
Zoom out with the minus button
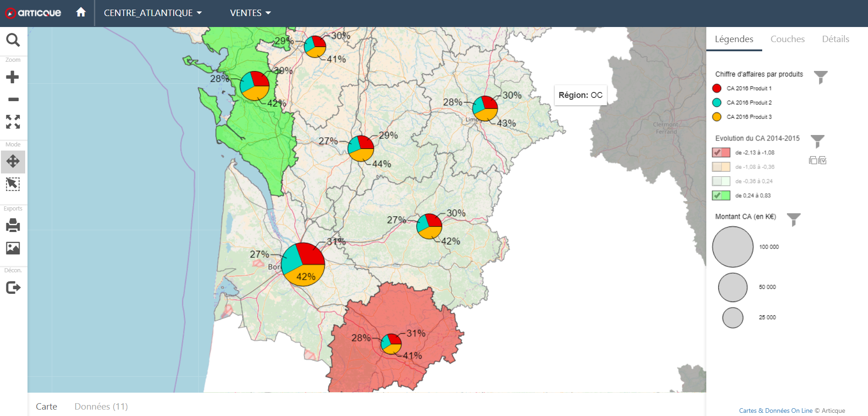tap(13, 99)
